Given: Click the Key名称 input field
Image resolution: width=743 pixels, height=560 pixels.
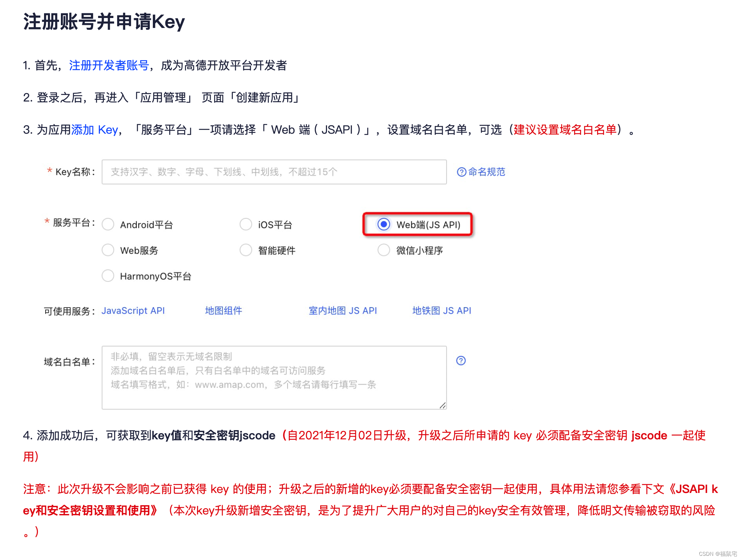Looking at the screenshot, I should pyautogui.click(x=274, y=172).
